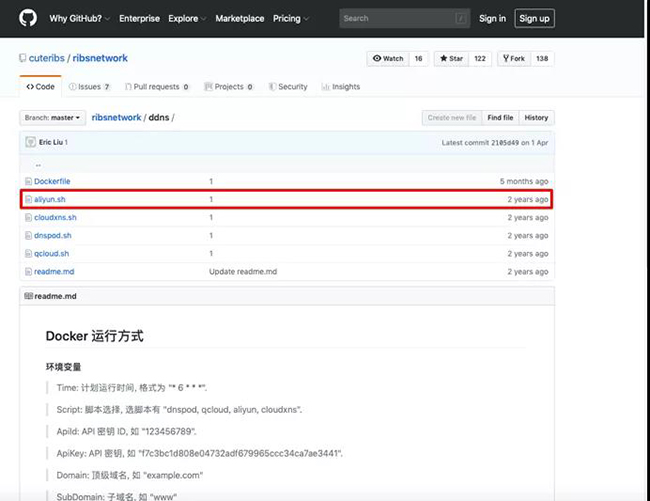The height and width of the screenshot is (501, 650).
Task: Click the Sign up button
Action: point(534,19)
